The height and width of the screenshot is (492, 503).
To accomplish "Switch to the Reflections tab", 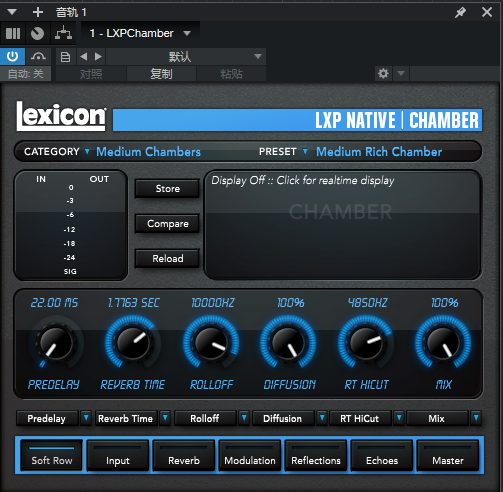I will tap(316, 455).
